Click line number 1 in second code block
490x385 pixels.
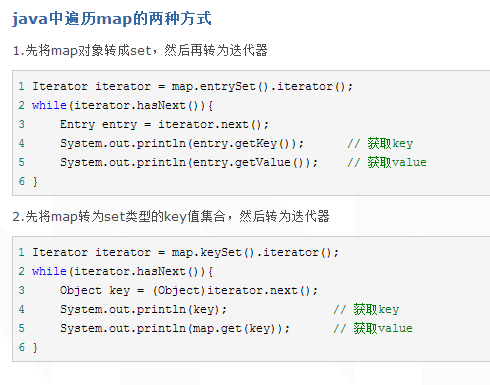[22, 252]
